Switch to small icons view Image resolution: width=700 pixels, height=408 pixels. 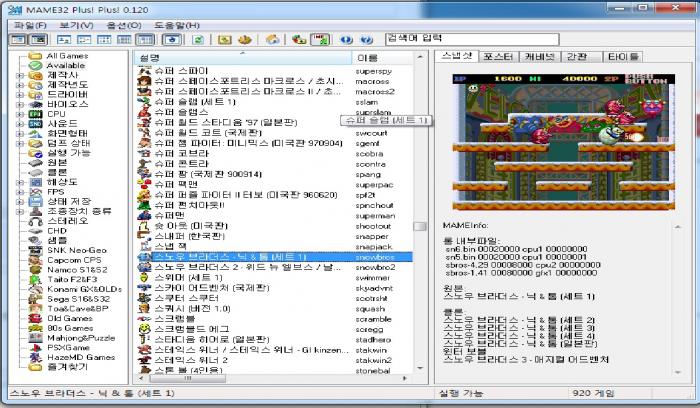click(x=84, y=40)
